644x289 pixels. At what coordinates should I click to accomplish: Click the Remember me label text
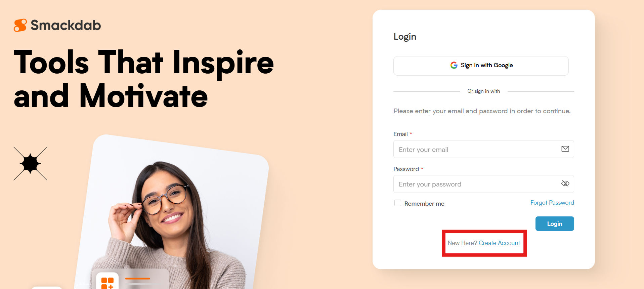click(424, 204)
